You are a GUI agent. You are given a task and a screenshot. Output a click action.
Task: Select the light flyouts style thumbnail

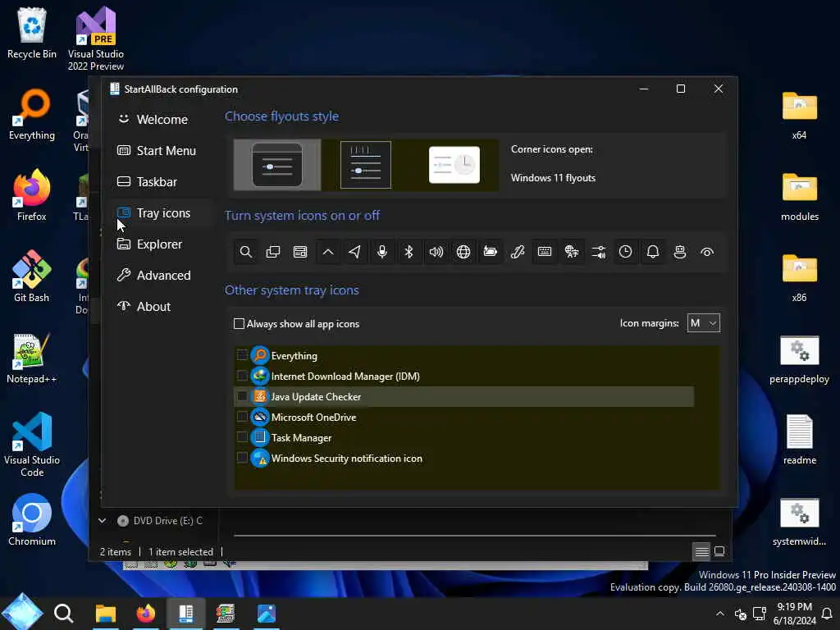(x=454, y=165)
